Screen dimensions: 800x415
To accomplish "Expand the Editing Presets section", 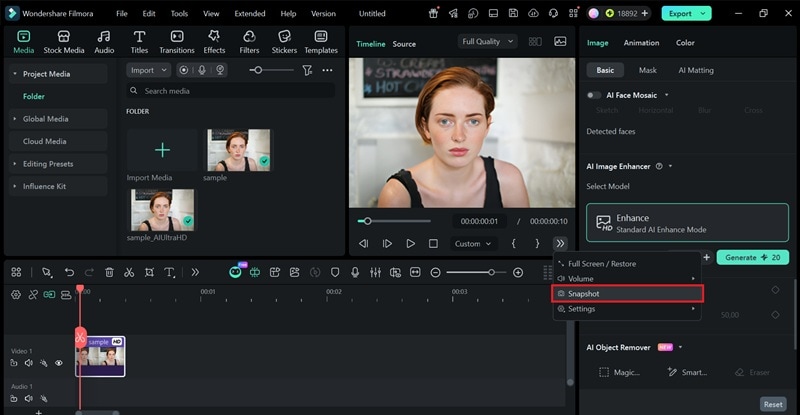I will coord(15,164).
